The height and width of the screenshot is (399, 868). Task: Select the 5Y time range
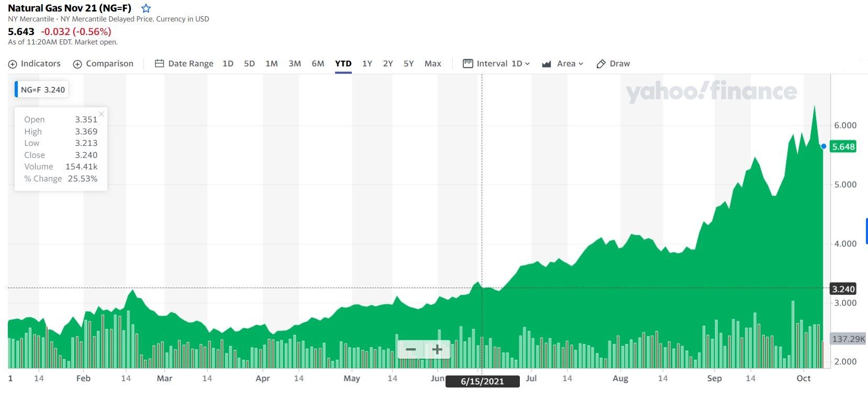408,63
